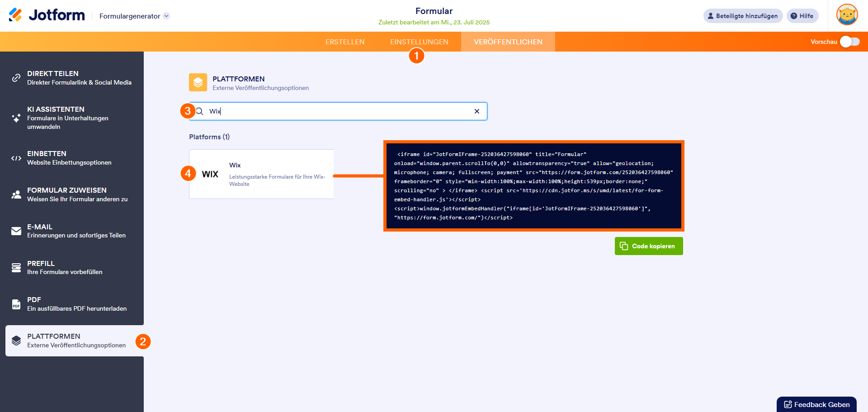
Task: Click 'Zuletzt bearbeitet am Mi., 23. Juli 2025' text
Action: [434, 22]
